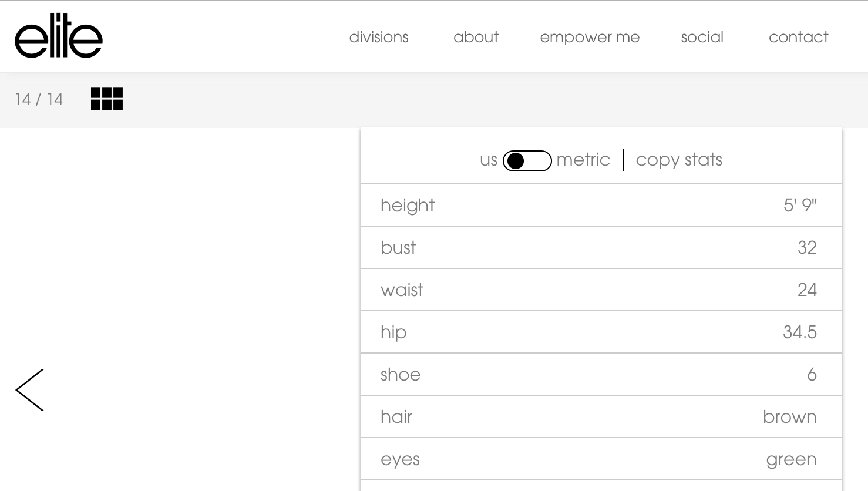This screenshot has width=868, height=491.
Task: Open the social menu item
Action: click(702, 37)
